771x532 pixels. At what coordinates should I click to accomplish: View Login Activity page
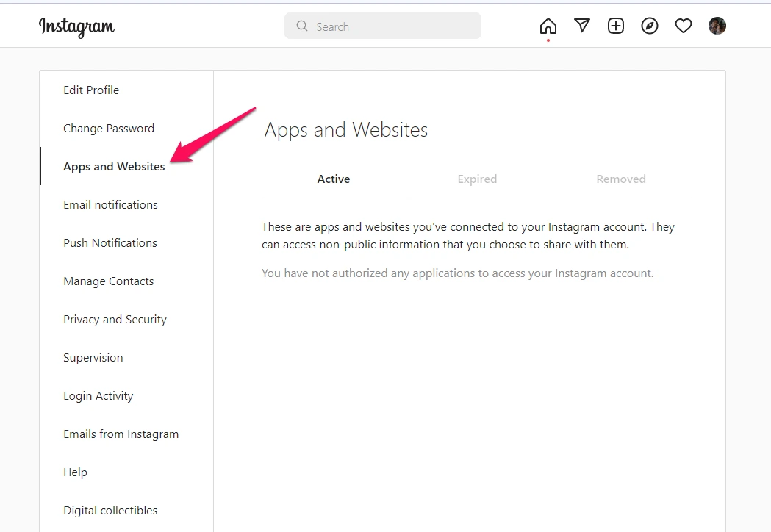tap(98, 396)
